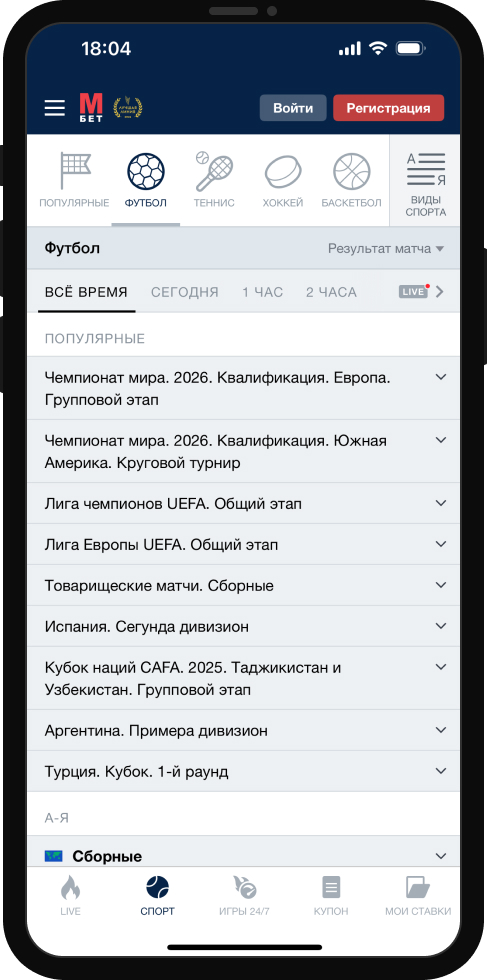The height and width of the screenshot is (980, 487).
Task: Select the Баскетбол ball icon
Action: (352, 172)
